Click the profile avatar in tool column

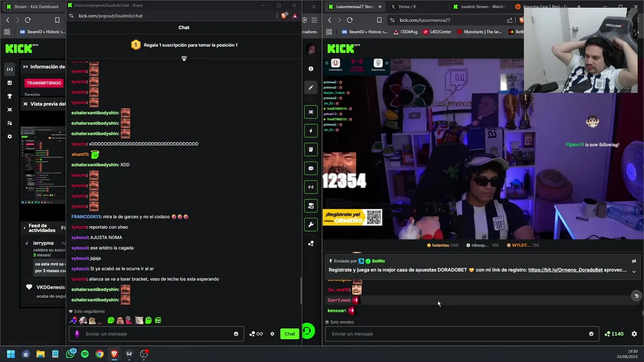click(x=311, y=49)
